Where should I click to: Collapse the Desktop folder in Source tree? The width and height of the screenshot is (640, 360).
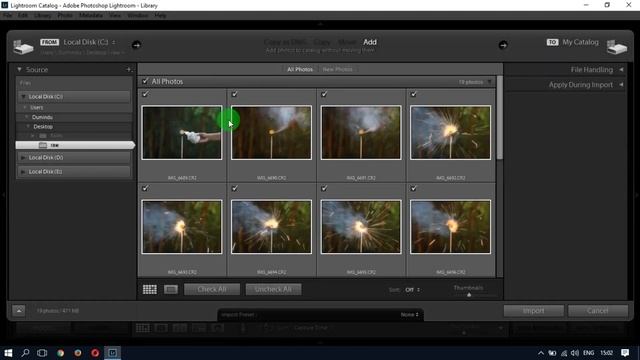pos(28,127)
